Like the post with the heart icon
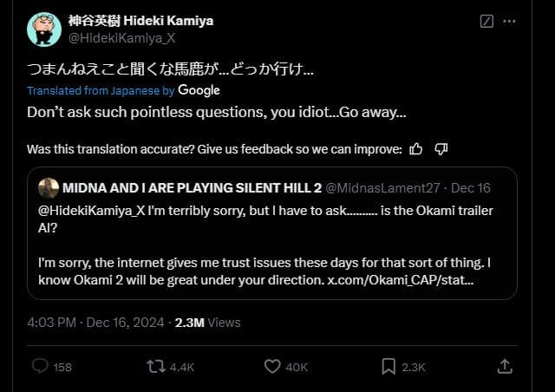The height and width of the screenshot is (392, 555). tap(272, 367)
